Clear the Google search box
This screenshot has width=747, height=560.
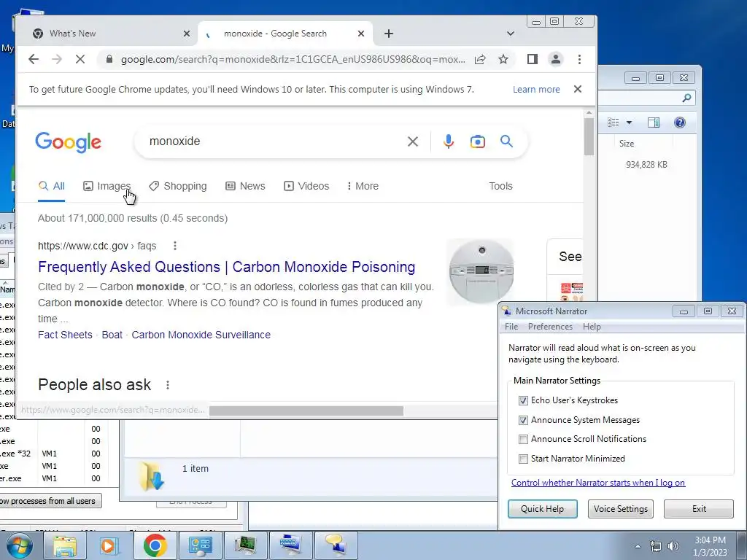point(413,141)
